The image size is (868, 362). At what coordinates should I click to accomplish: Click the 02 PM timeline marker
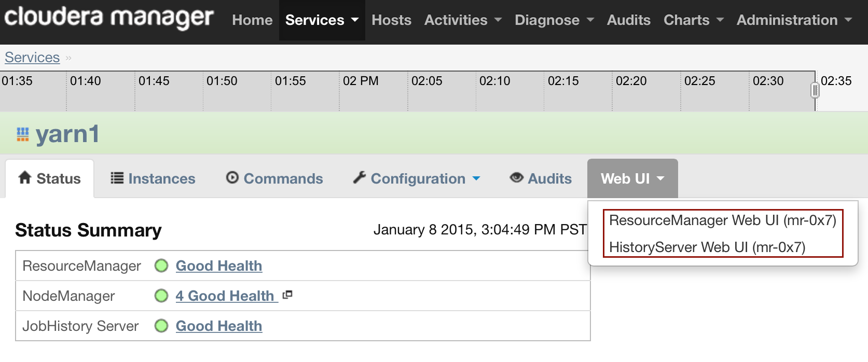361,81
